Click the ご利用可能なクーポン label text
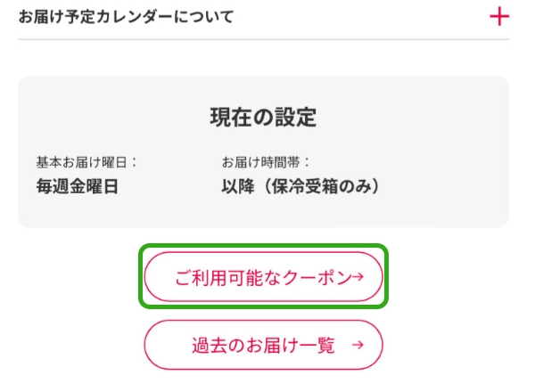The width and height of the screenshot is (535, 392). [x=259, y=277]
